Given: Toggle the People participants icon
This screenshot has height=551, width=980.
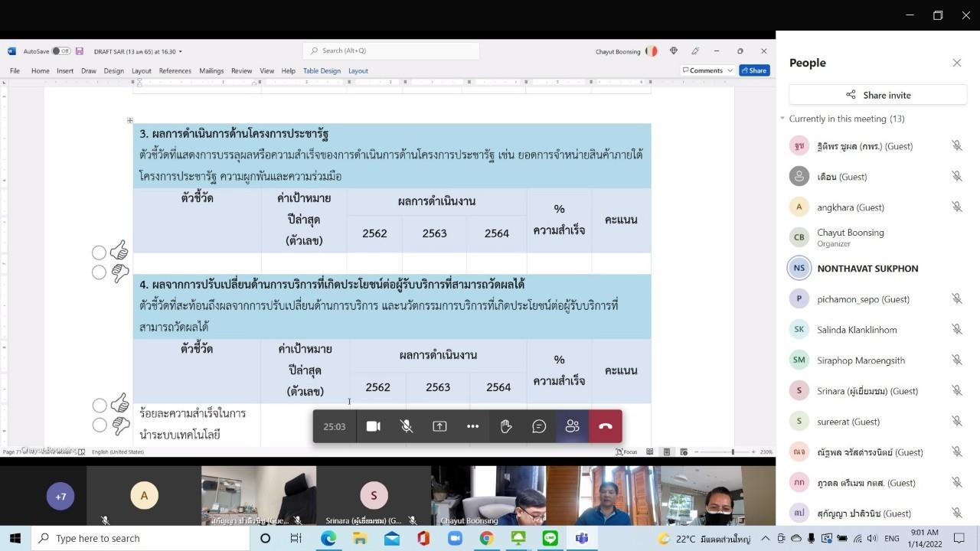Looking at the screenshot, I should pos(572,426).
